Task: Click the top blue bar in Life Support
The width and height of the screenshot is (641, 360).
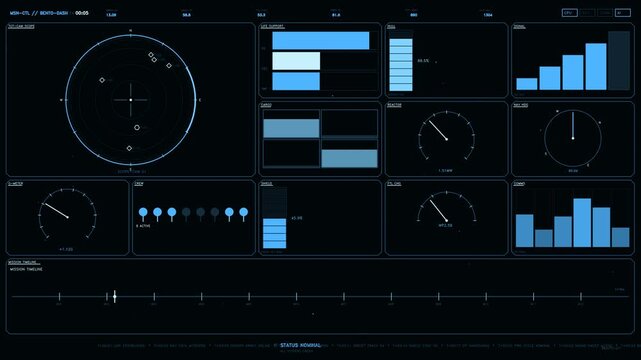Action: point(320,40)
